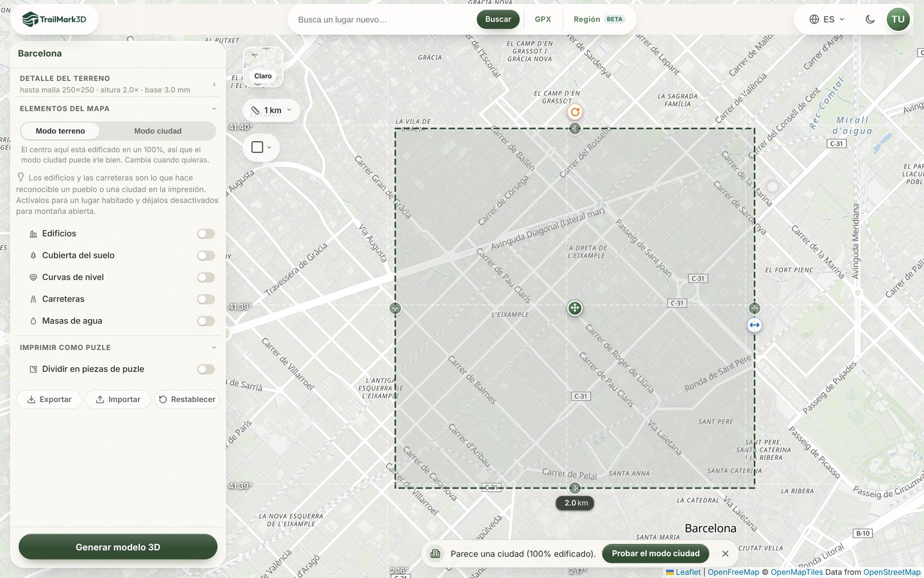924x578 pixels.
Task: Click the Restablecer button
Action: (187, 399)
